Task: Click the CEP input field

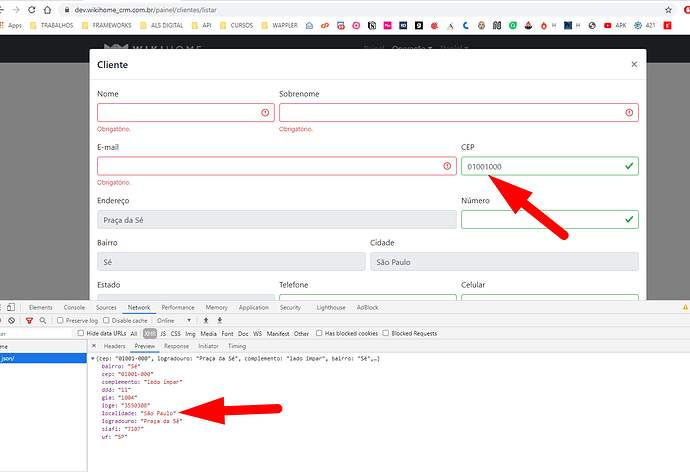Action: tap(540, 166)
